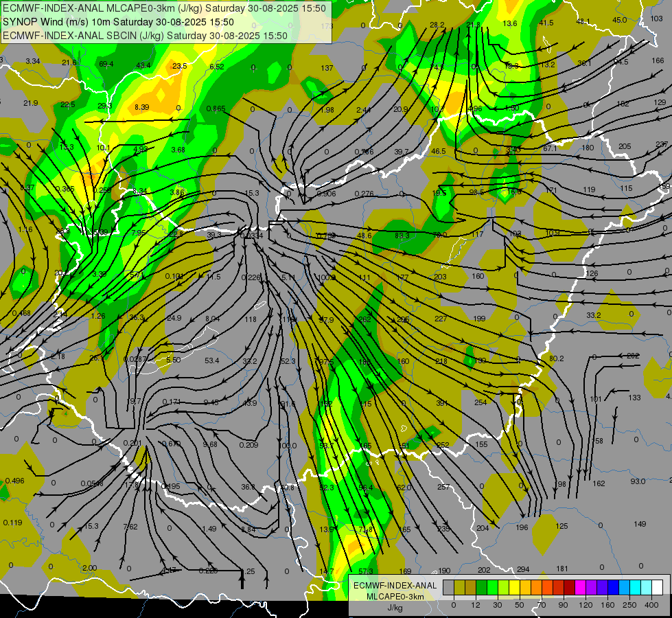Click the map value '149'

(x=640, y=524)
